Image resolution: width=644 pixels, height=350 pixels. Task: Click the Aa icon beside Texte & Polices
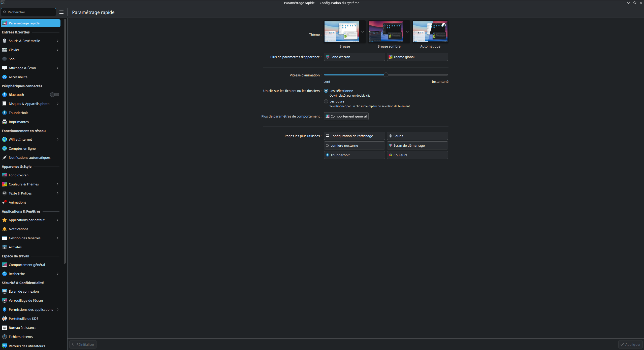pyautogui.click(x=5, y=193)
